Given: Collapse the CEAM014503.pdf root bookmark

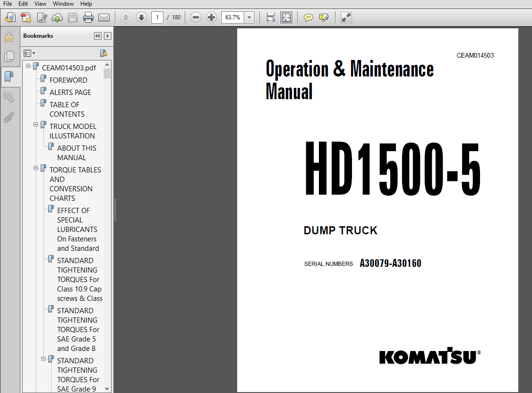Looking at the screenshot, I should [28, 66].
